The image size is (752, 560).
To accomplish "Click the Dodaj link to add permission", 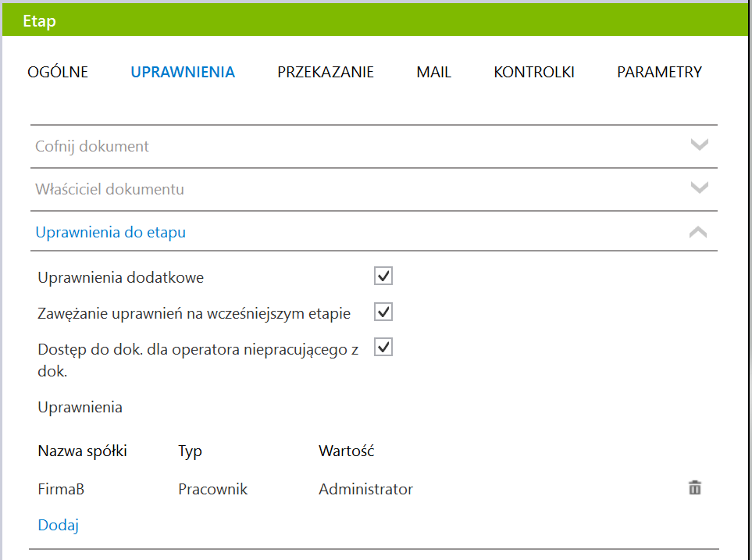I will (58, 525).
